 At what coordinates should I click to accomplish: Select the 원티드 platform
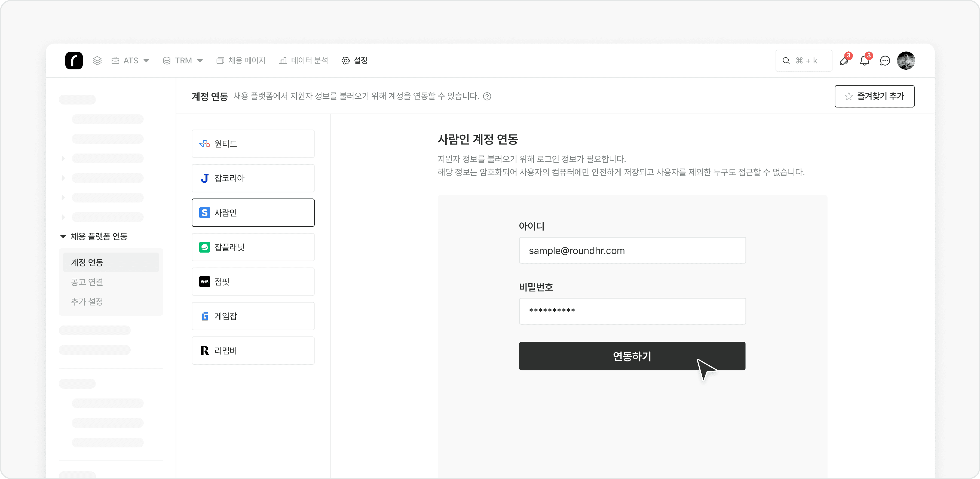coord(253,144)
